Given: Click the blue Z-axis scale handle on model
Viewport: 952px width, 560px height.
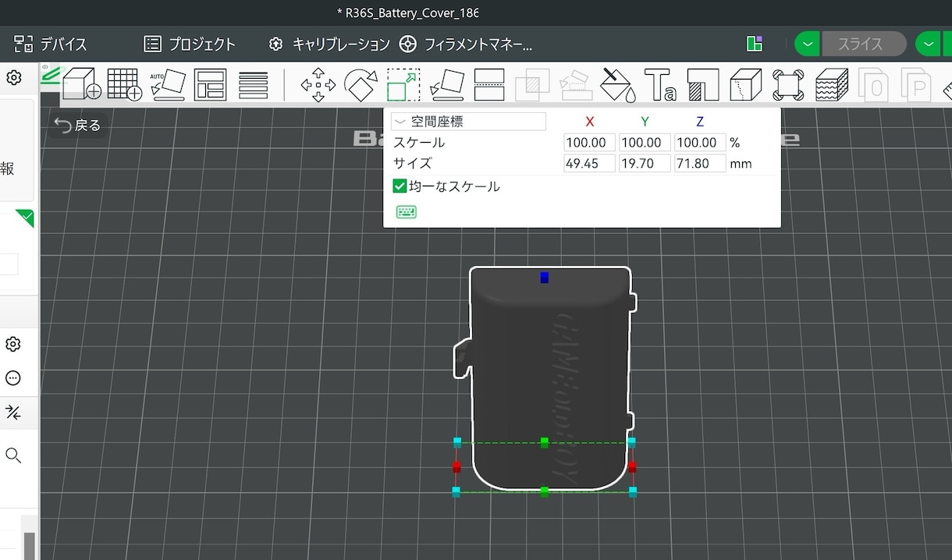Looking at the screenshot, I should [545, 278].
